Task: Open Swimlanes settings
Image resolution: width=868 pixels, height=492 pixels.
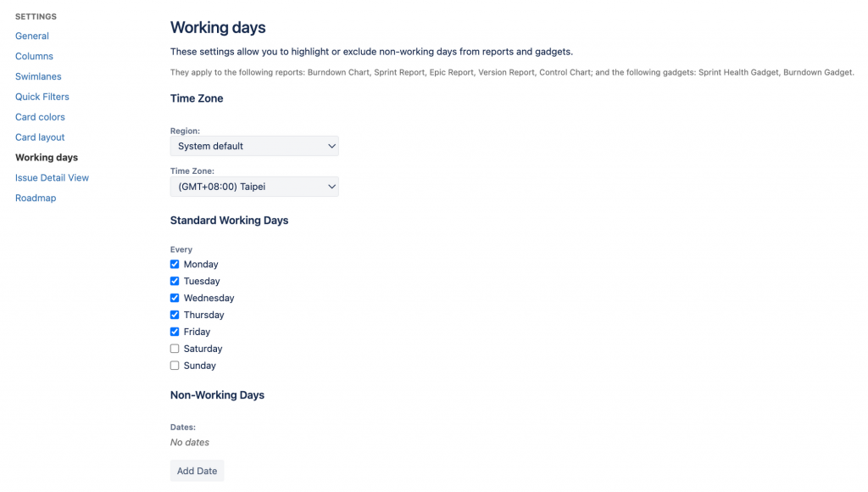Action: point(38,76)
